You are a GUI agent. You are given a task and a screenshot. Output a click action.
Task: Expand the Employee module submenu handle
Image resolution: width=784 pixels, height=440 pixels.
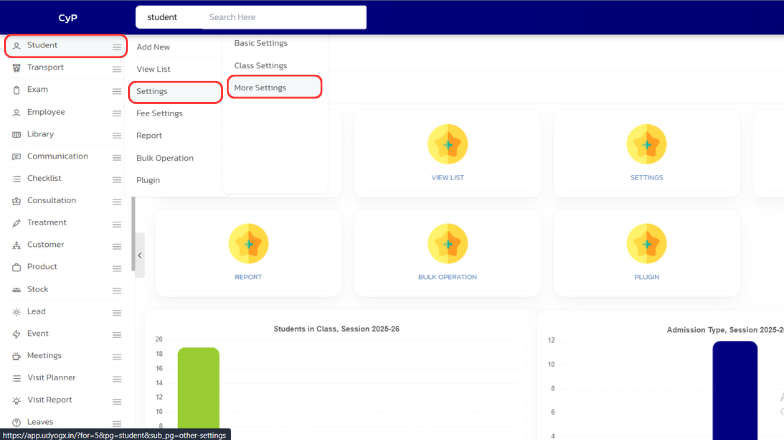[117, 112]
